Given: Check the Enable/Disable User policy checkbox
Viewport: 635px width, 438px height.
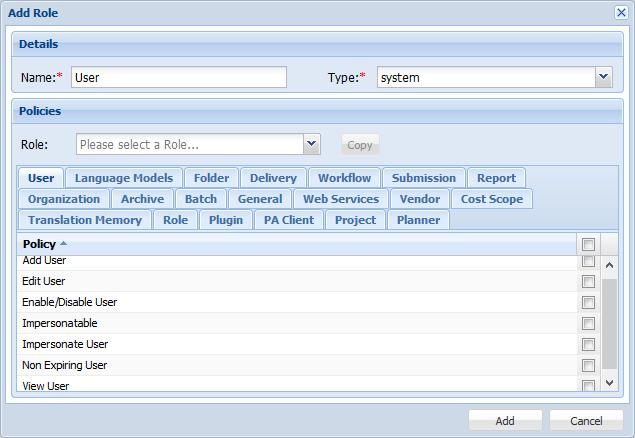Looking at the screenshot, I should (588, 303).
